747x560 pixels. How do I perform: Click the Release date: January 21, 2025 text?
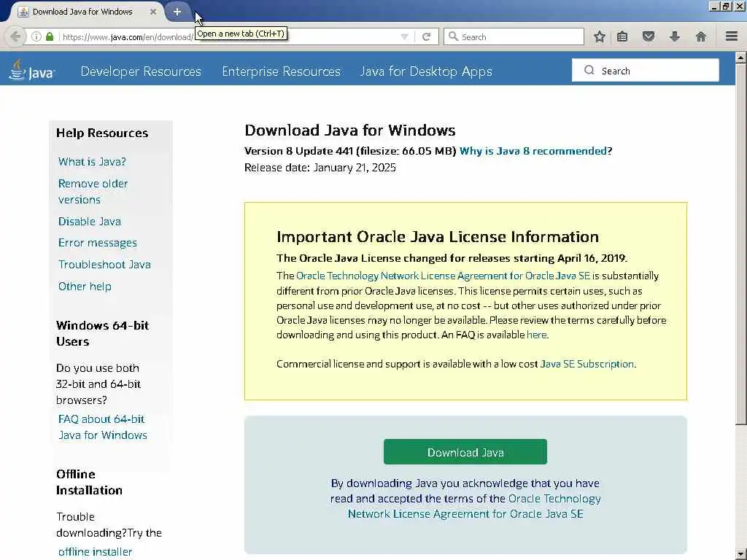[x=320, y=168]
